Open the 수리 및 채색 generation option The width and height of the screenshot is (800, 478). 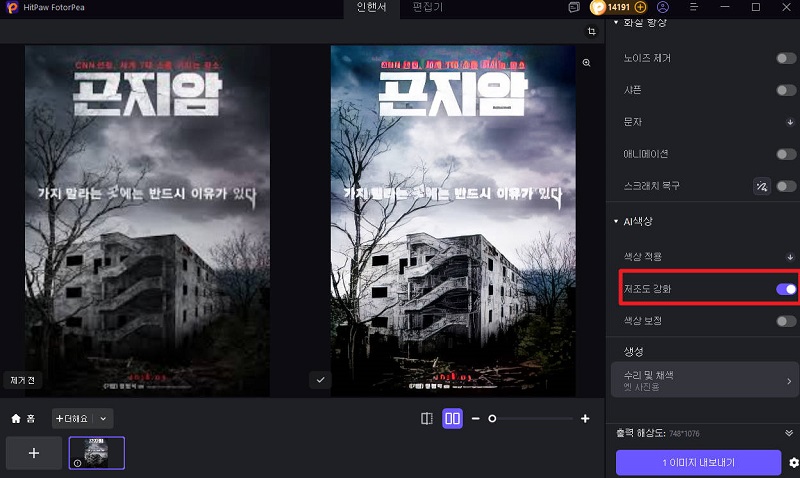[705, 380]
